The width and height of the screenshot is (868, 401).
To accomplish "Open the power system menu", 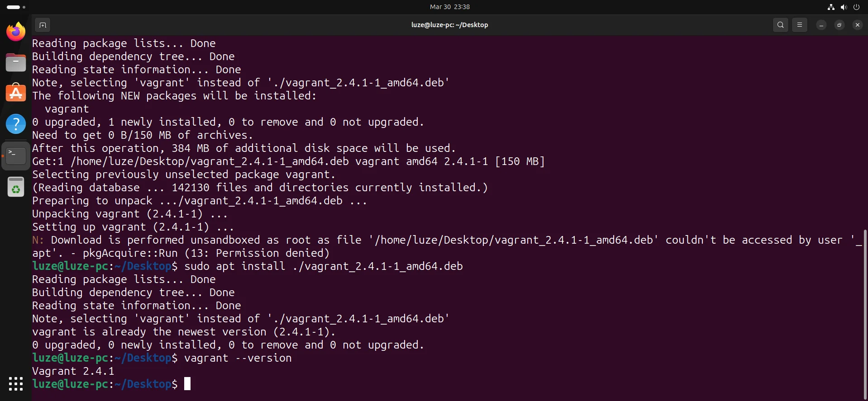I will (x=856, y=7).
